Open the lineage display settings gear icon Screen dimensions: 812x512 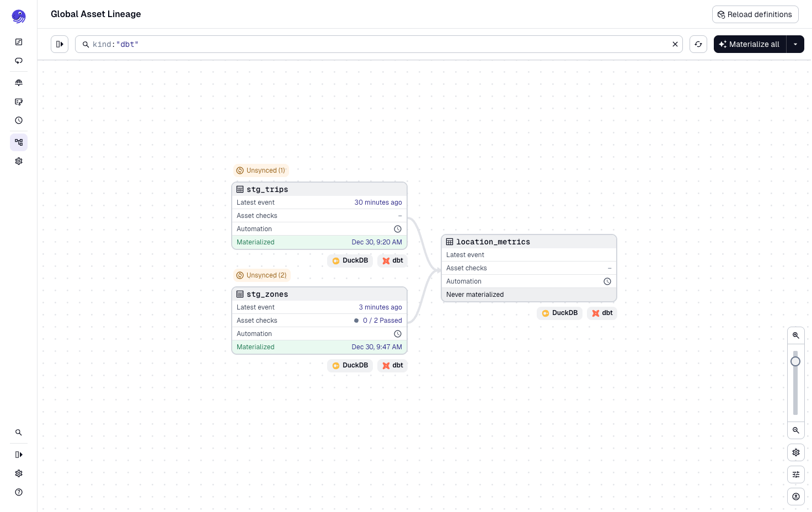click(796, 452)
